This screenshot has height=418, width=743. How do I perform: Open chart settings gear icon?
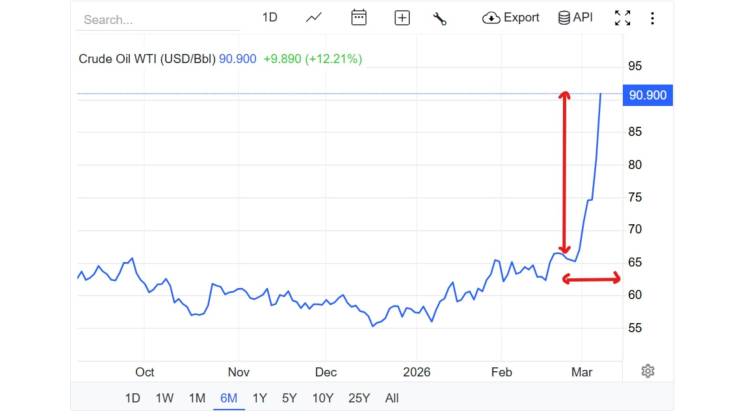[647, 371]
